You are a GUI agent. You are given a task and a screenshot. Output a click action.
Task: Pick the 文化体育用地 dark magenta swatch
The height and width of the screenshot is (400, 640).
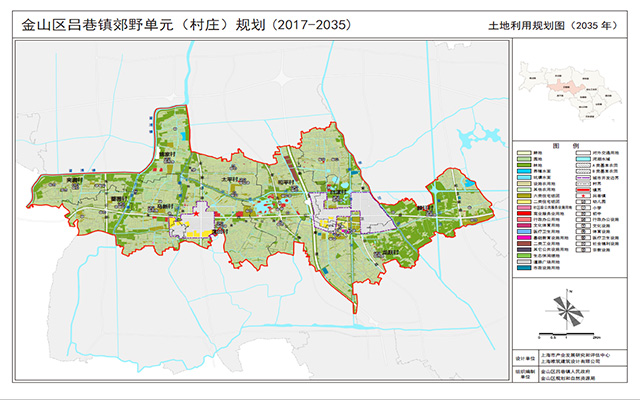point(524,225)
